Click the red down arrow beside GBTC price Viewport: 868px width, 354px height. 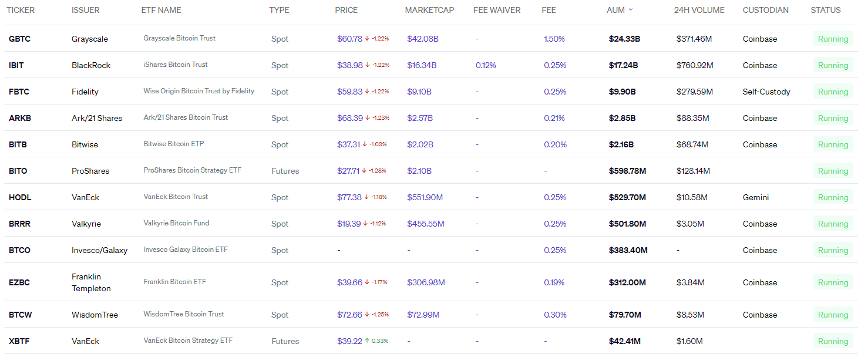(367, 39)
